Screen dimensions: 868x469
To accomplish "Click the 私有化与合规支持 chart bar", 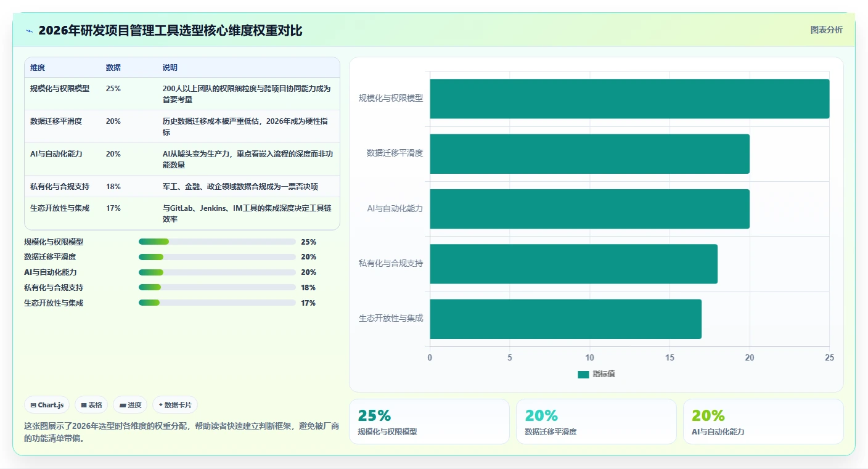I will (x=573, y=264).
